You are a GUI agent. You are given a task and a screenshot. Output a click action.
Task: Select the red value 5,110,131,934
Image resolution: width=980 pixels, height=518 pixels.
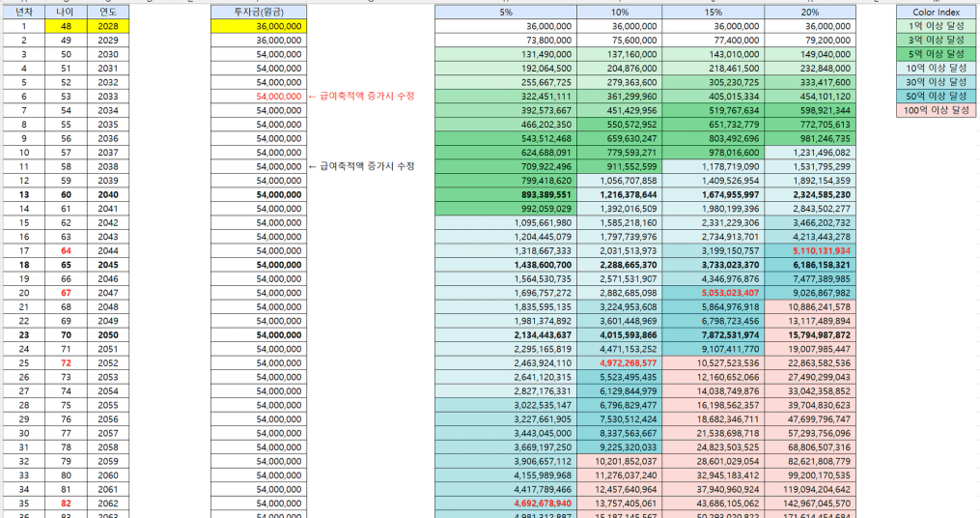810,251
